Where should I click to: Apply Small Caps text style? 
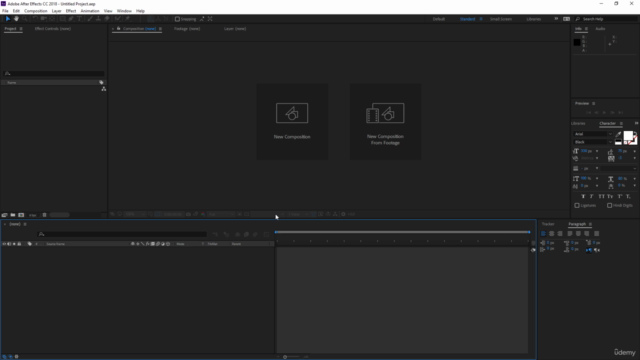point(610,197)
